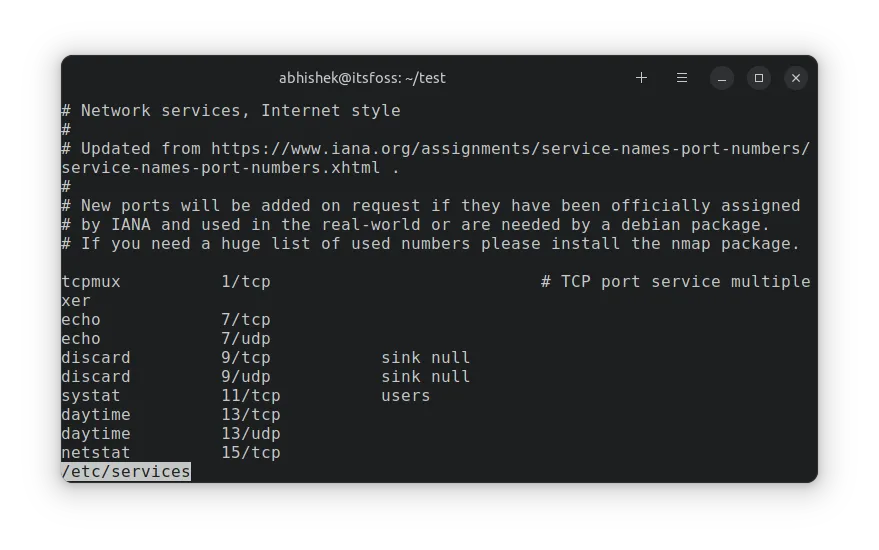This screenshot has width=879, height=550.
Task: Click the systat service name
Action: coord(91,395)
